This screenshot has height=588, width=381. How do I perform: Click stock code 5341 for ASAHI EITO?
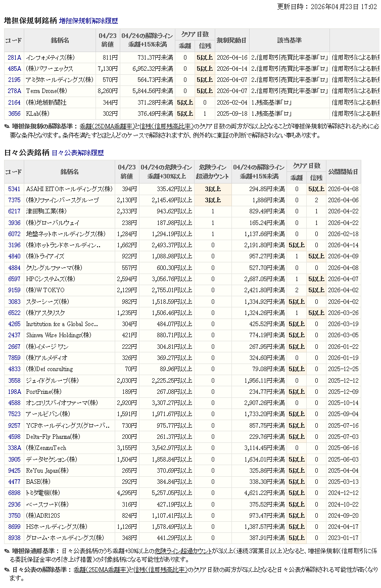[x=14, y=189]
